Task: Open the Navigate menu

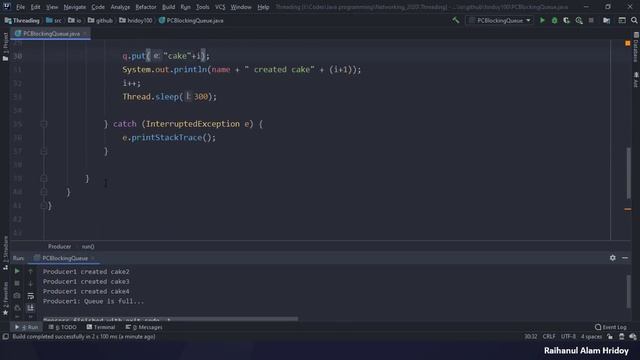Action: coord(75,7)
